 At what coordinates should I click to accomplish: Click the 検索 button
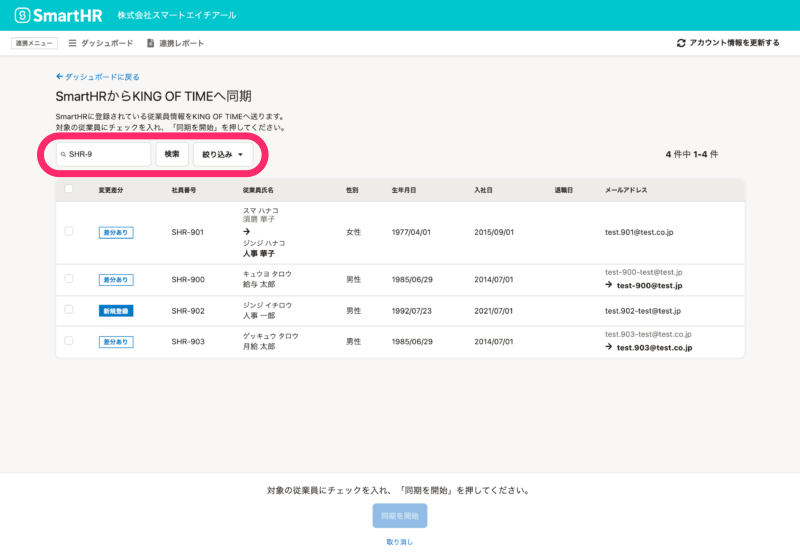[x=172, y=154]
